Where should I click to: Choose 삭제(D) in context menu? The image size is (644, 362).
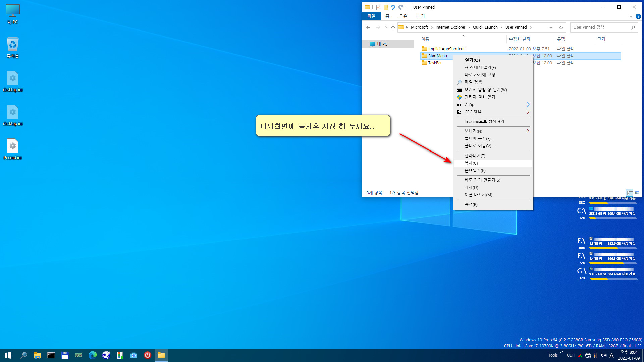(x=493, y=188)
